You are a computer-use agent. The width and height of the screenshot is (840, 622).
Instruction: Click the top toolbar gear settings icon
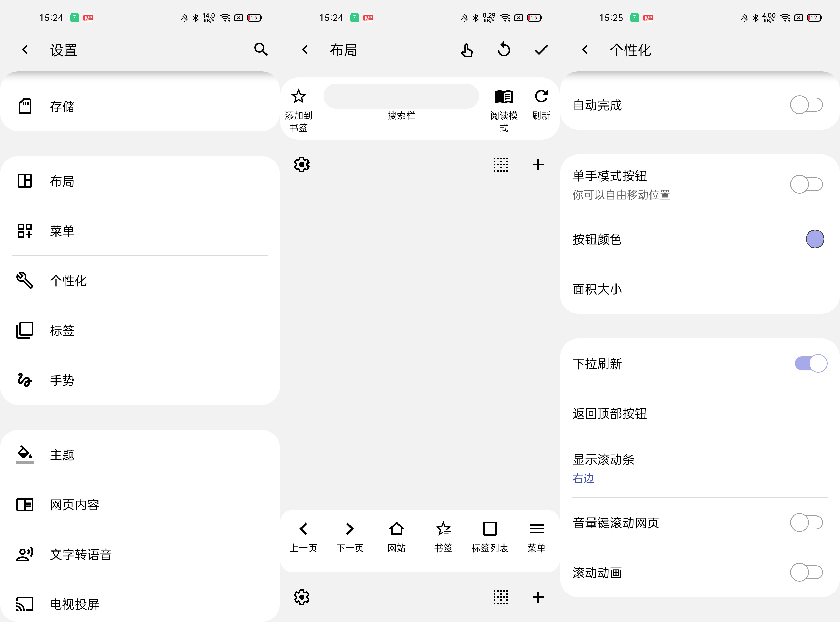tap(301, 165)
